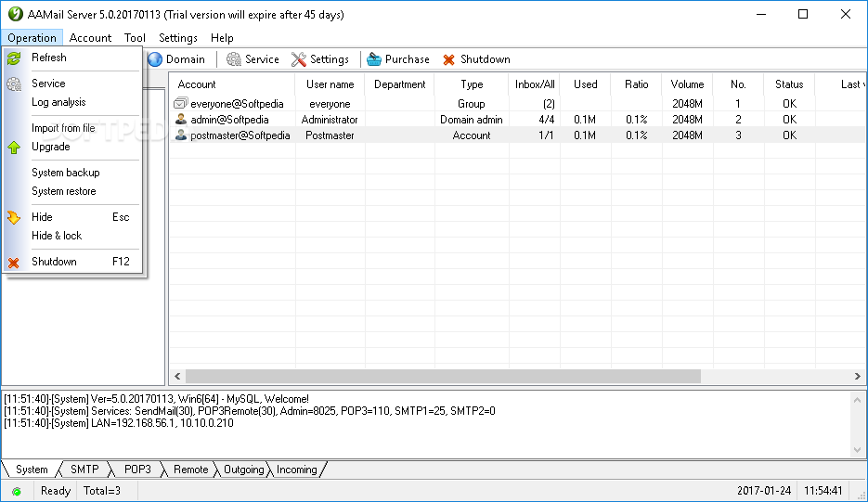Sort by the Department column header

point(400,84)
